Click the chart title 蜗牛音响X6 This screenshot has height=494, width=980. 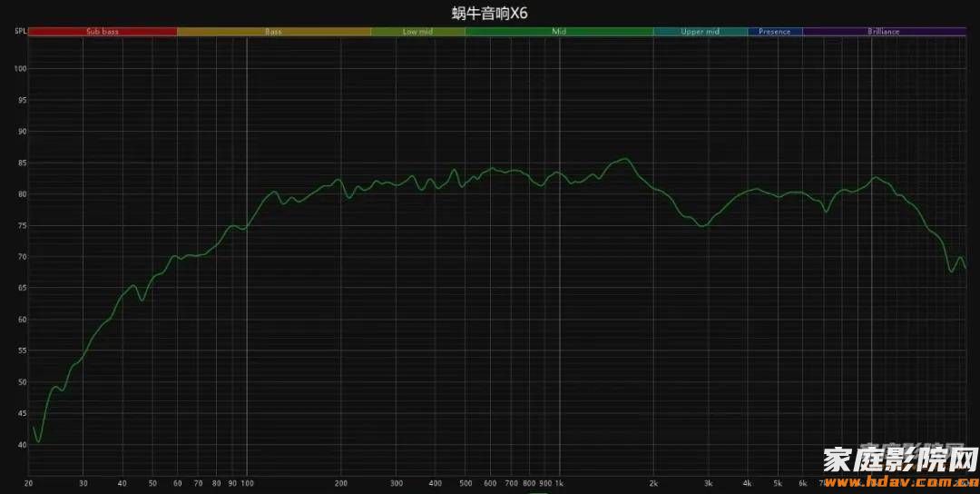[x=489, y=13]
